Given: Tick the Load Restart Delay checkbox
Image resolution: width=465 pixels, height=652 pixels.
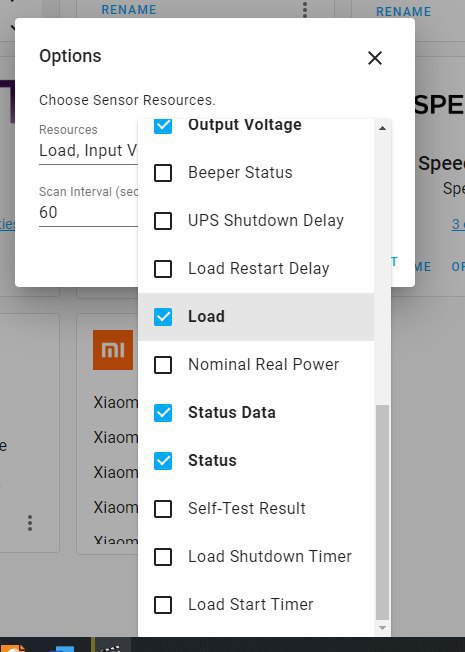Looking at the screenshot, I should [163, 269].
